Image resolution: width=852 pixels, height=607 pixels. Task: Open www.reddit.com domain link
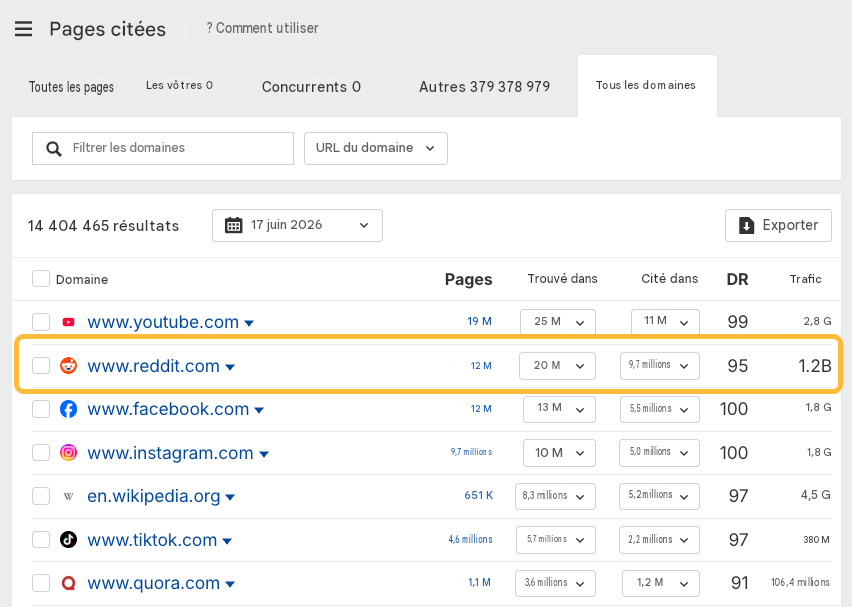pyautogui.click(x=153, y=366)
